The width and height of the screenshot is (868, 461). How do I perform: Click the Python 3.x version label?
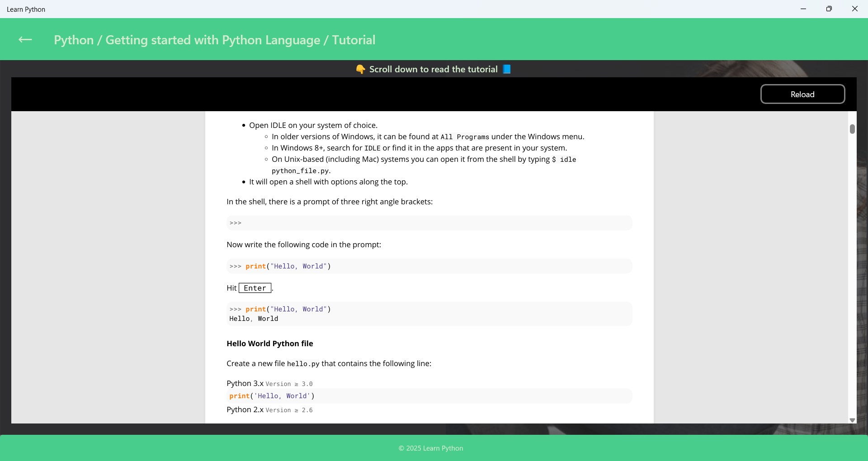pyautogui.click(x=245, y=383)
